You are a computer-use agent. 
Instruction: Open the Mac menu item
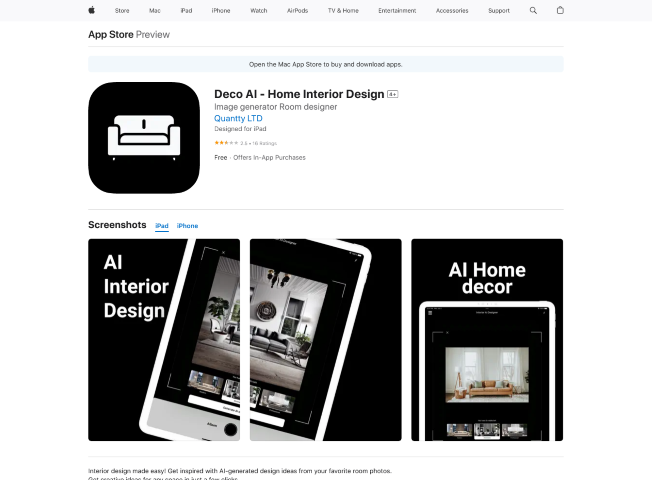[x=155, y=11]
